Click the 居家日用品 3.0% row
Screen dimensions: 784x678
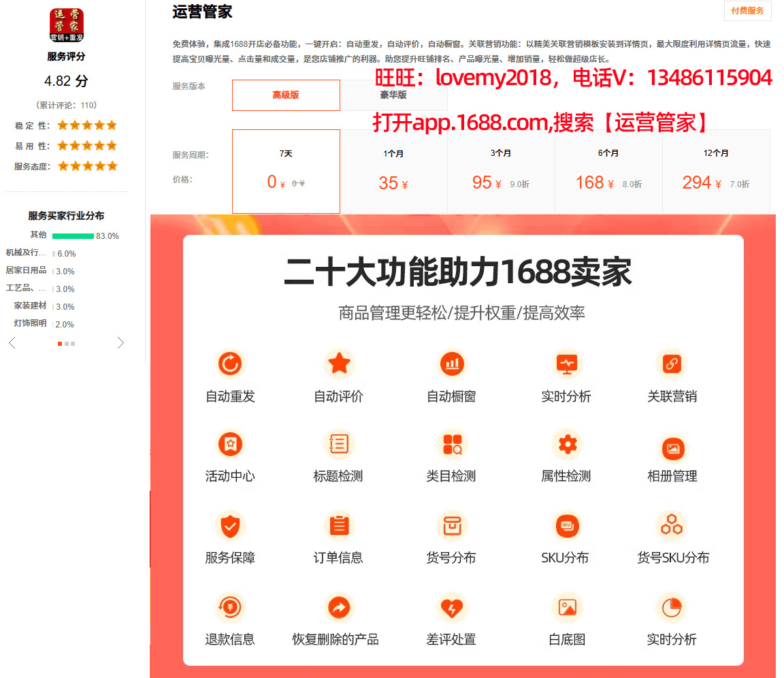point(40,271)
